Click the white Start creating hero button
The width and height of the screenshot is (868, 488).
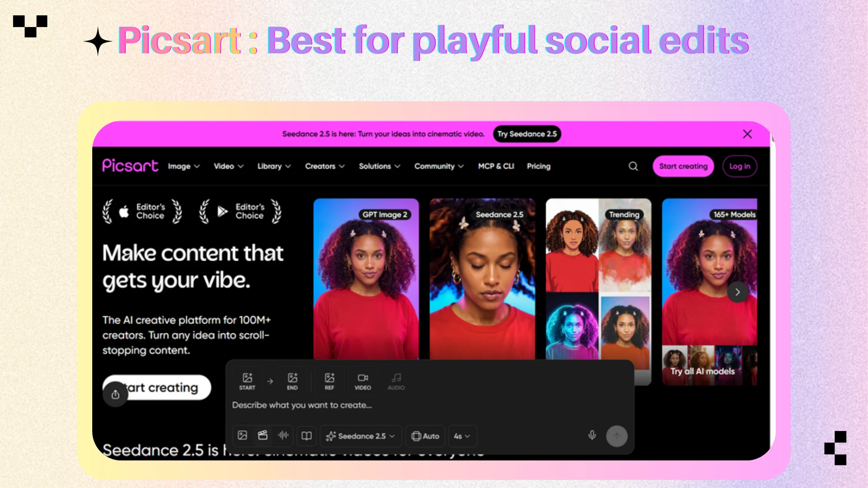[x=157, y=388]
